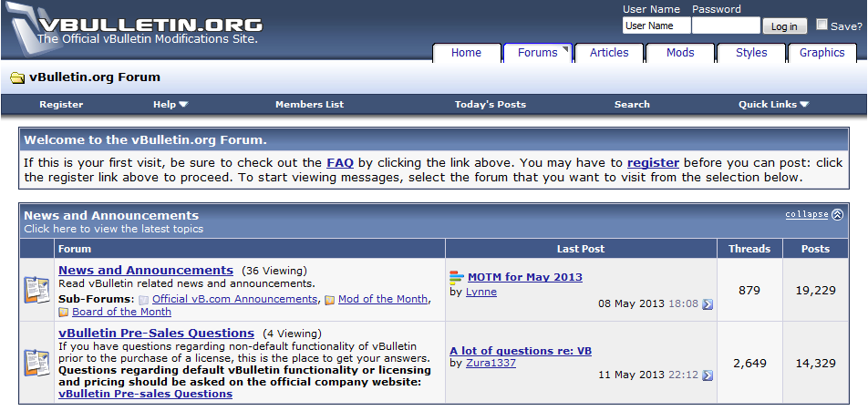Click the 2,649 threads count
Image resolution: width=868 pixels, height=411 pixels.
[x=749, y=364]
